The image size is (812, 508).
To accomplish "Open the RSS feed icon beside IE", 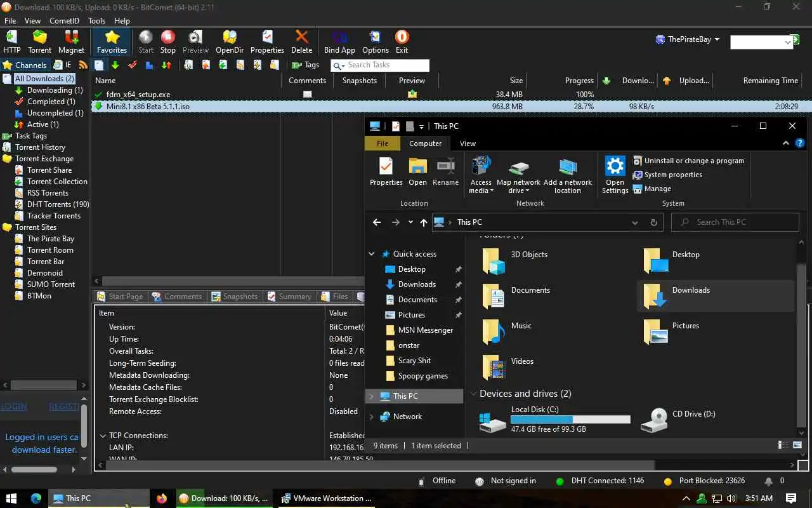I will [83, 65].
